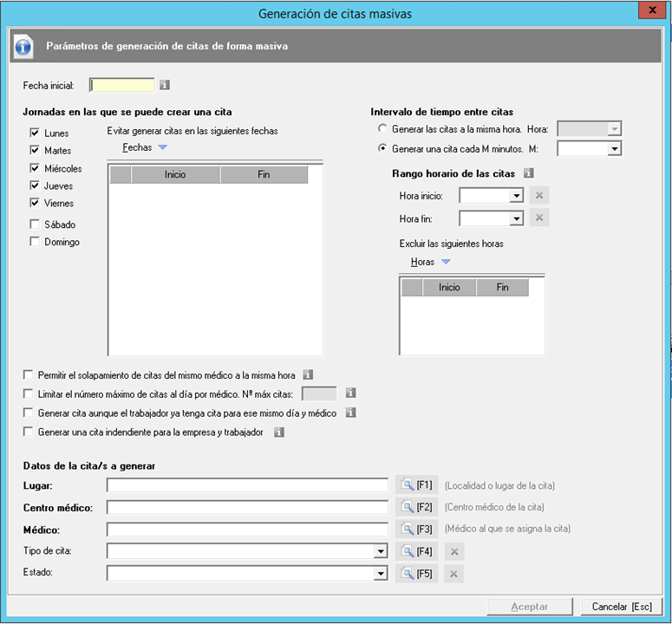Expand the Estado combo box
Screen dimensions: 672x624
(380, 573)
